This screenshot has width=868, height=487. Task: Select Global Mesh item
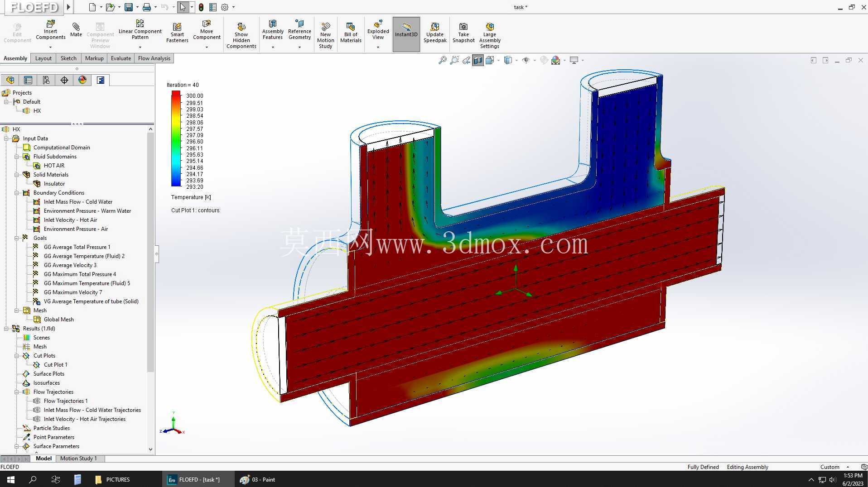pyautogui.click(x=58, y=320)
